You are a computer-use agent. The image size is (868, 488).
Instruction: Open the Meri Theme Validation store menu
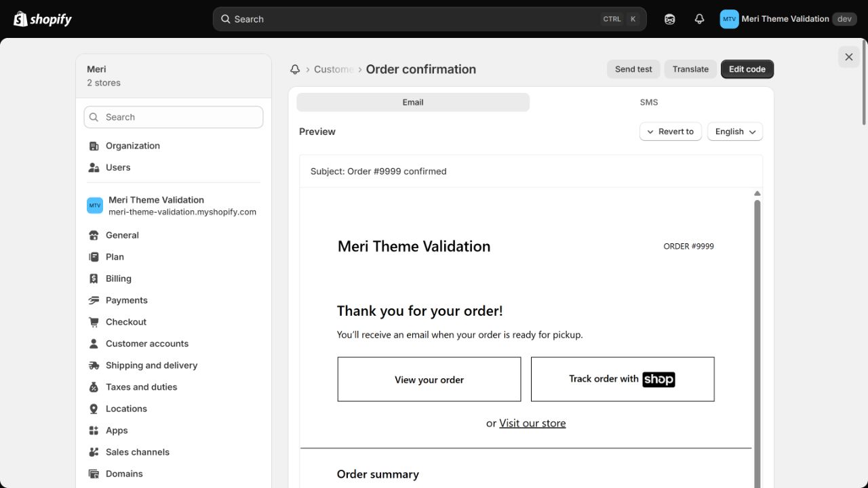tap(788, 19)
